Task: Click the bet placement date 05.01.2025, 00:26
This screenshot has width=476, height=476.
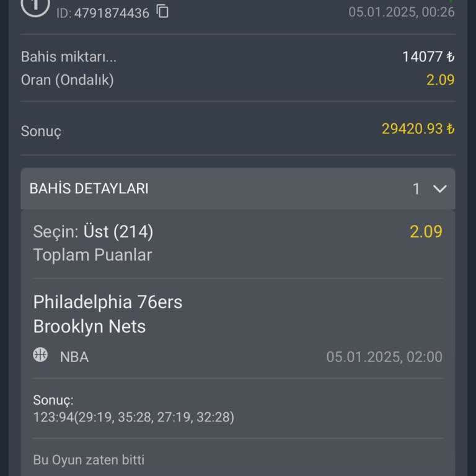Action: coord(401,12)
